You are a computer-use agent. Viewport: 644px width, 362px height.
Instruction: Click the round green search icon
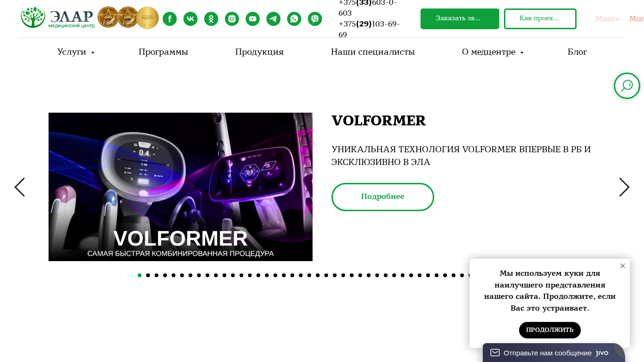(627, 86)
